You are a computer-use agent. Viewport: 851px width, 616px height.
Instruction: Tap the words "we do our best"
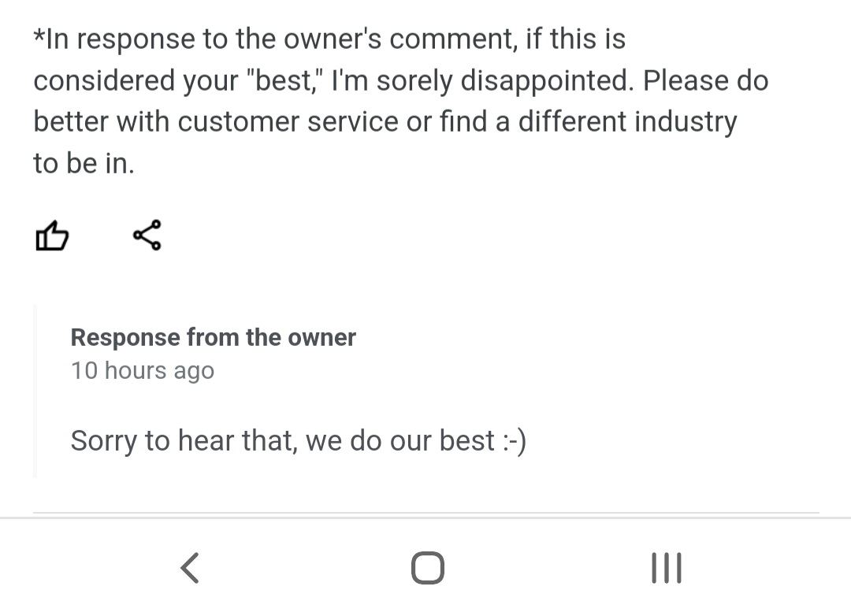pyautogui.click(x=400, y=441)
